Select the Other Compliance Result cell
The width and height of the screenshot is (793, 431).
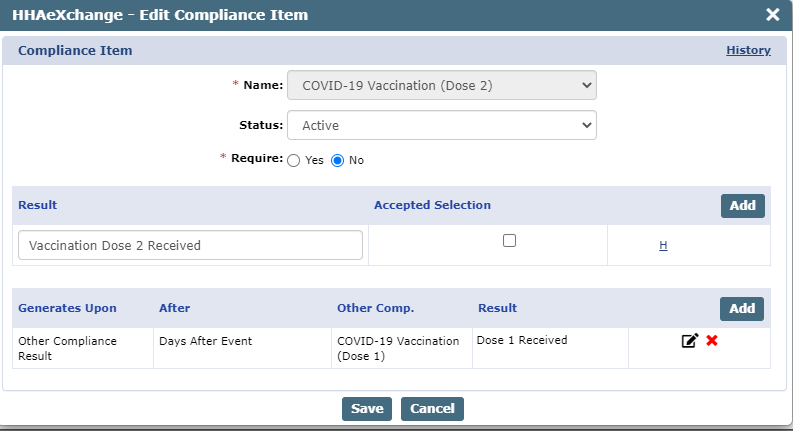click(x=67, y=348)
